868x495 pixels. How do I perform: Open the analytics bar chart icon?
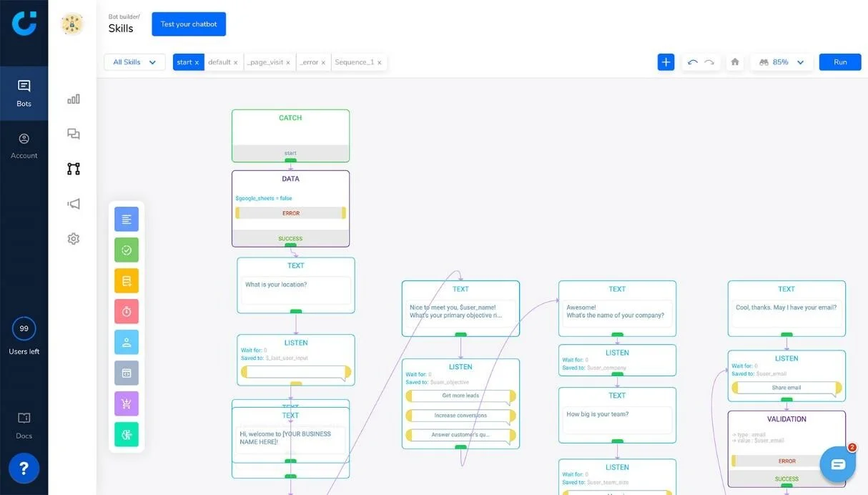coord(73,99)
